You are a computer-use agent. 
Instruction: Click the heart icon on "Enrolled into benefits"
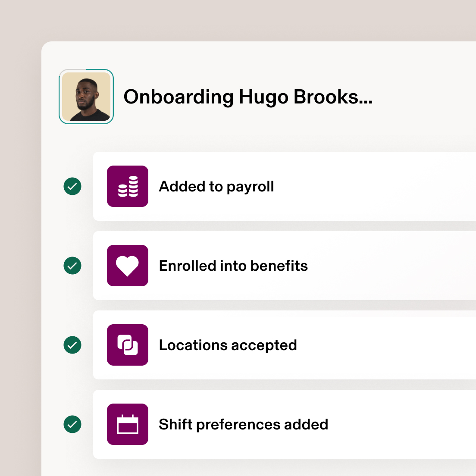point(127,266)
